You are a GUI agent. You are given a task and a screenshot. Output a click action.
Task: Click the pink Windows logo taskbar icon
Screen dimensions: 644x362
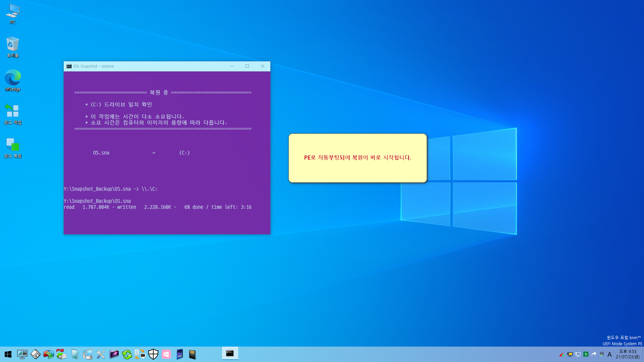coord(166,354)
